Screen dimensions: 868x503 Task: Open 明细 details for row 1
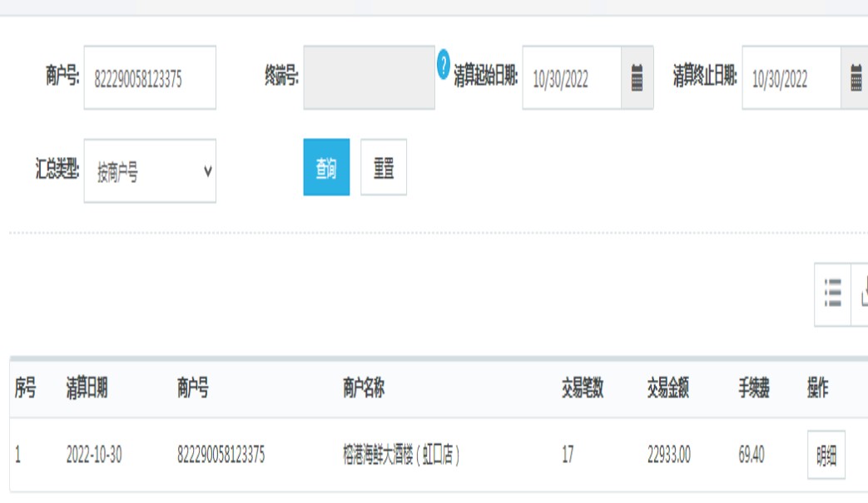[x=826, y=456]
